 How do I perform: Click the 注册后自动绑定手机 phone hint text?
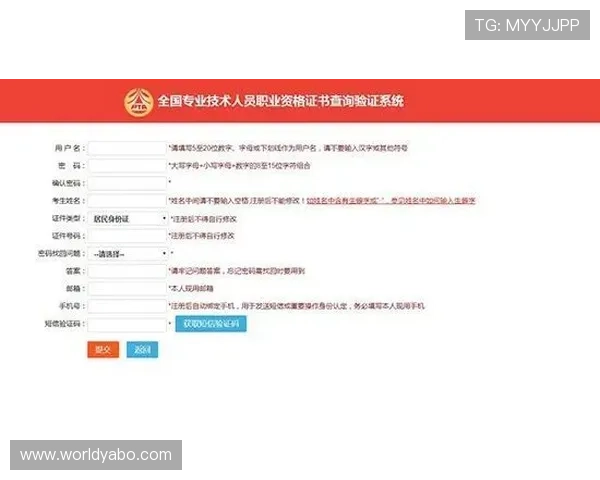[297, 306]
